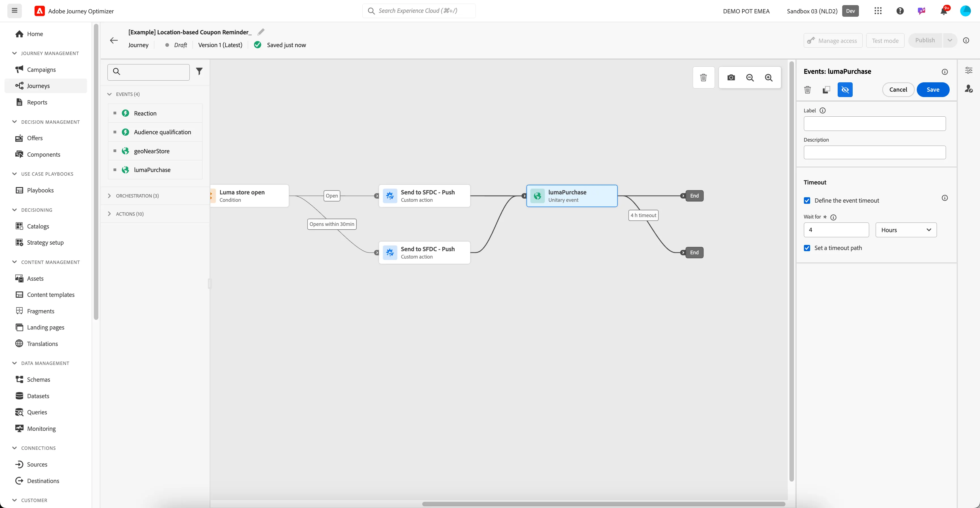Open the AI assistant chat icon
This screenshot has height=508, width=980.
pyautogui.click(x=921, y=11)
